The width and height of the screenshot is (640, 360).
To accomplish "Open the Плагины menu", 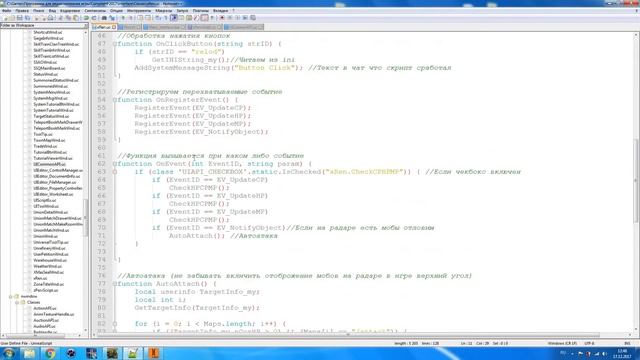I will 200,11.
